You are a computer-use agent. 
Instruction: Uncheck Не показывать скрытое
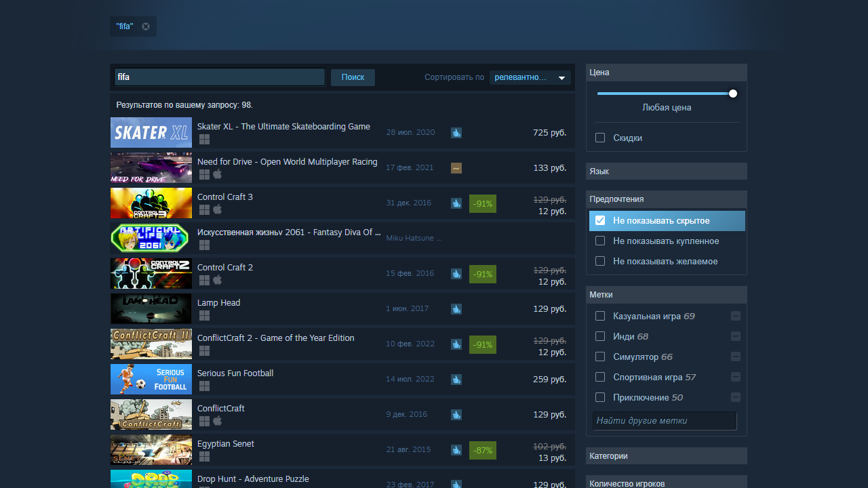pyautogui.click(x=600, y=220)
